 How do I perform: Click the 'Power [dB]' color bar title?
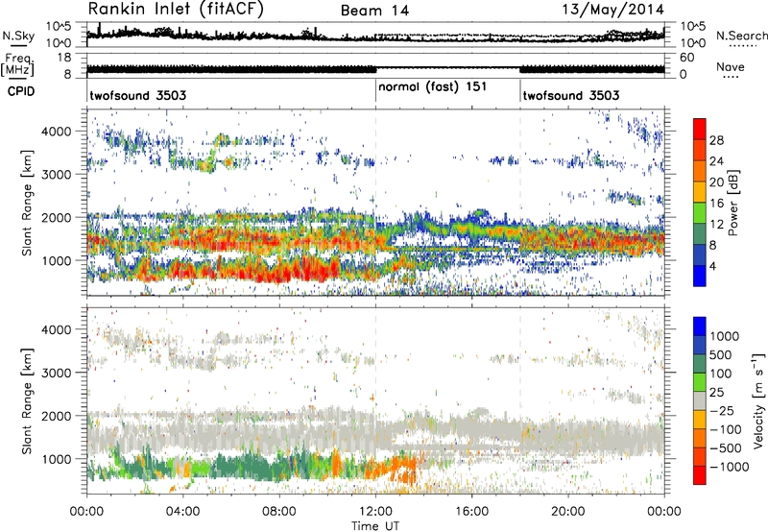click(733, 203)
